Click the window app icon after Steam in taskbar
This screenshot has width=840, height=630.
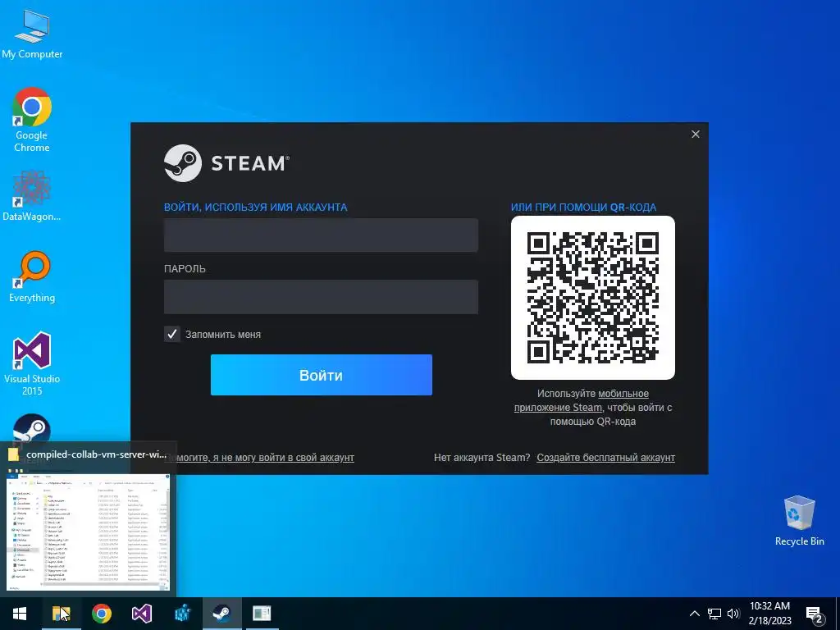click(x=262, y=614)
